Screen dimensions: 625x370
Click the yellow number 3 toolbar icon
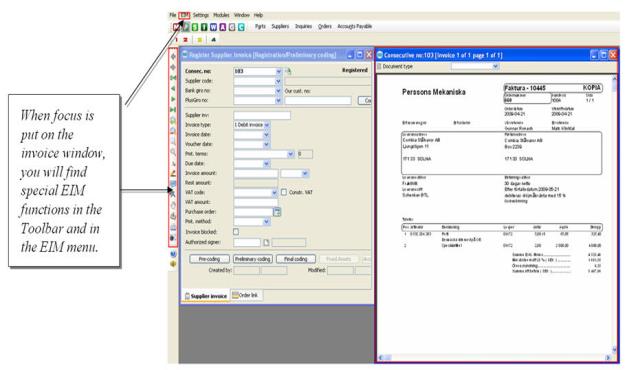(x=200, y=39)
